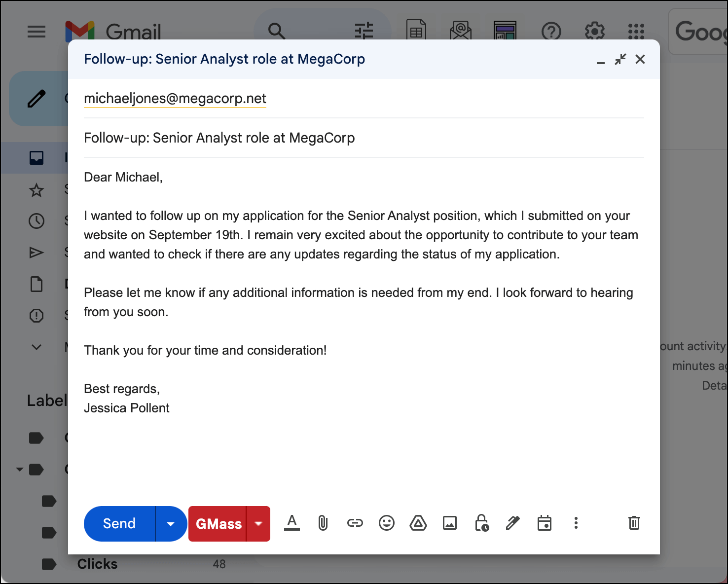Click the red GMass button
This screenshot has width=728, height=584.
click(218, 523)
